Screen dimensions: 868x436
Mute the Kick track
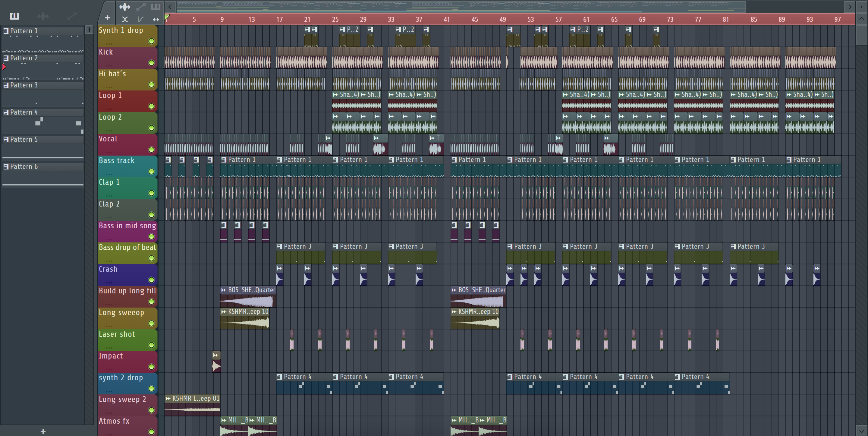point(151,63)
